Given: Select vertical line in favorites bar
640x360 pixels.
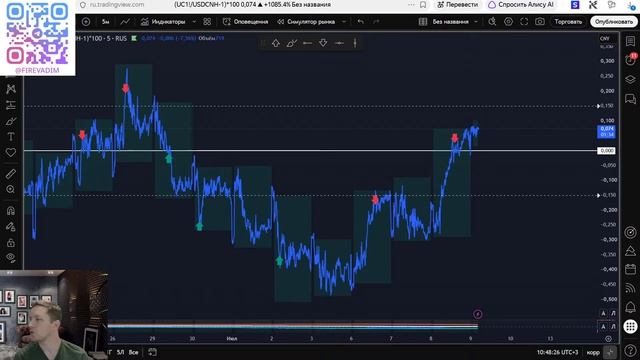Looking at the screenshot, I should [355, 43].
